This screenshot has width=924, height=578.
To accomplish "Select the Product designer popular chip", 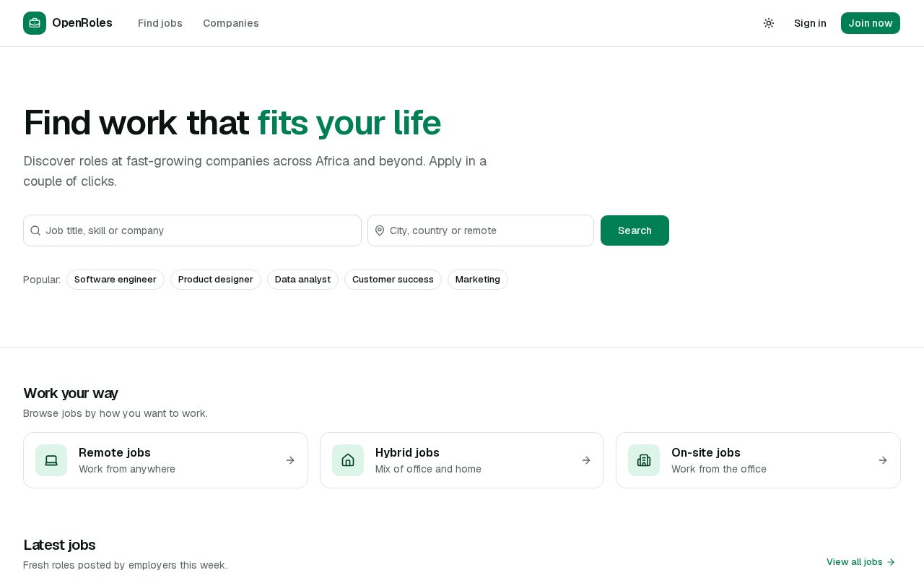I will (216, 280).
